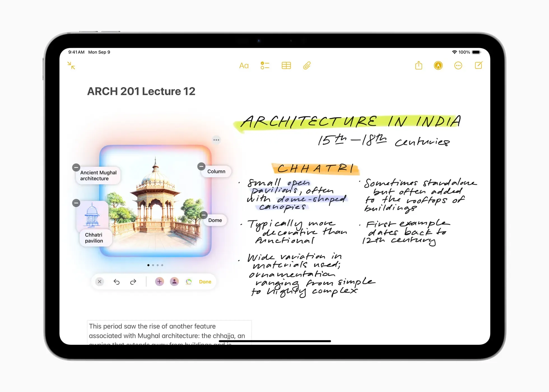Redo the reverted image change
The width and height of the screenshot is (549, 392).
point(133,281)
